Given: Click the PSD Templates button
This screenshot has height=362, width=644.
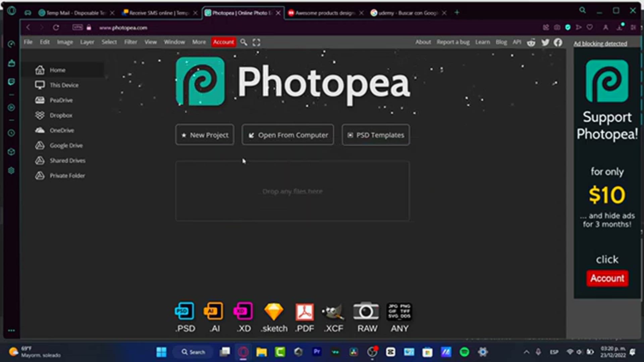Looking at the screenshot, I should tap(376, 135).
